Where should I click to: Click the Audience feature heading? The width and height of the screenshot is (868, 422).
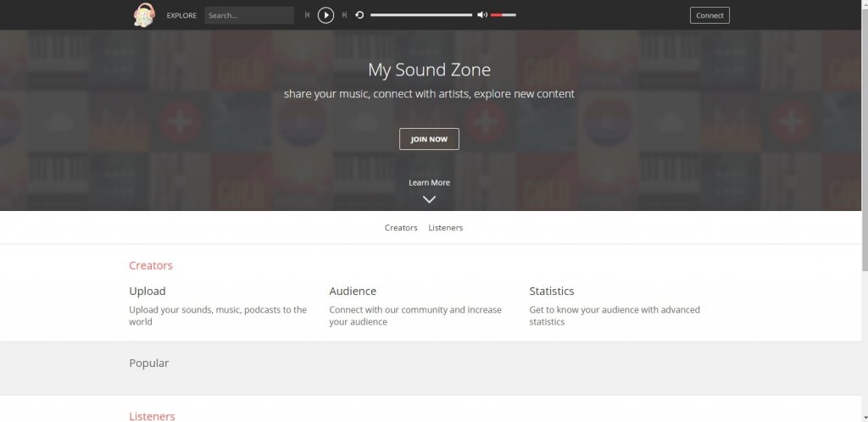tap(353, 292)
